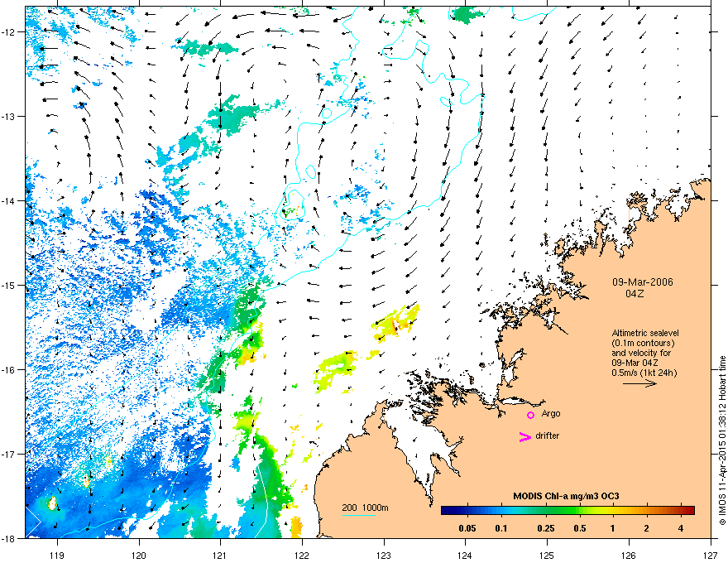The width and height of the screenshot is (728, 563).
Task: Click the green 0.5 region of colorbar
Action: click(579, 511)
